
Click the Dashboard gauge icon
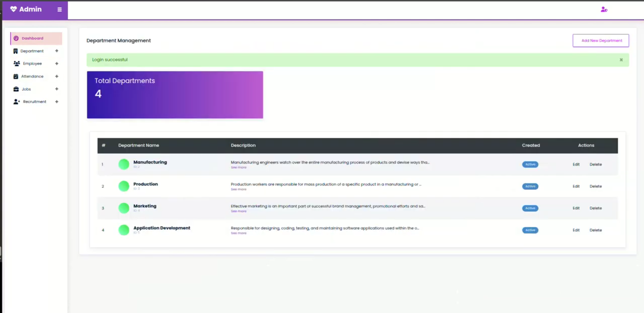[16, 38]
